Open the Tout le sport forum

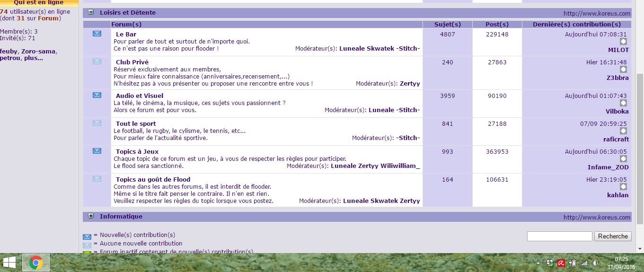pos(136,123)
